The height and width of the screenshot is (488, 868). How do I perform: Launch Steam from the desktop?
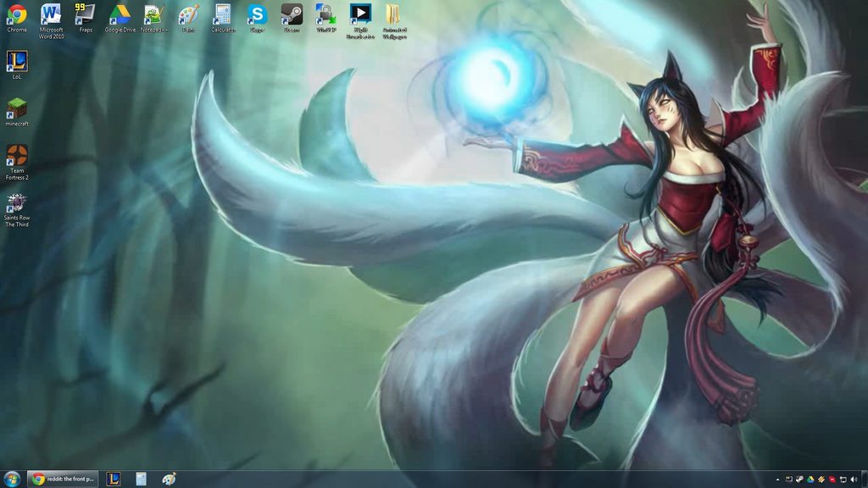click(291, 15)
